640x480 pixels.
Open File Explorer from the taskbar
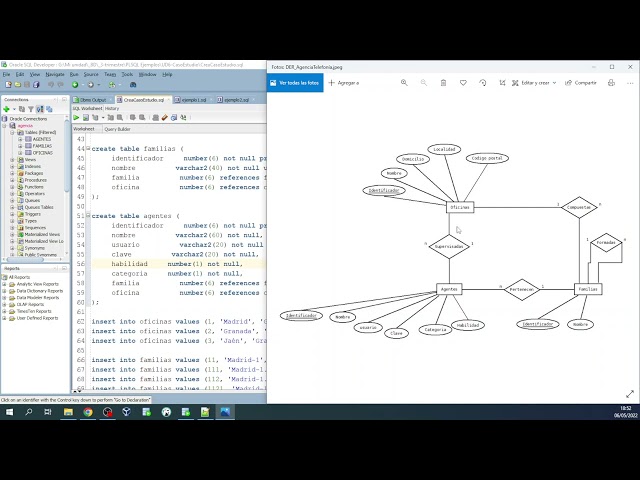click(68, 412)
